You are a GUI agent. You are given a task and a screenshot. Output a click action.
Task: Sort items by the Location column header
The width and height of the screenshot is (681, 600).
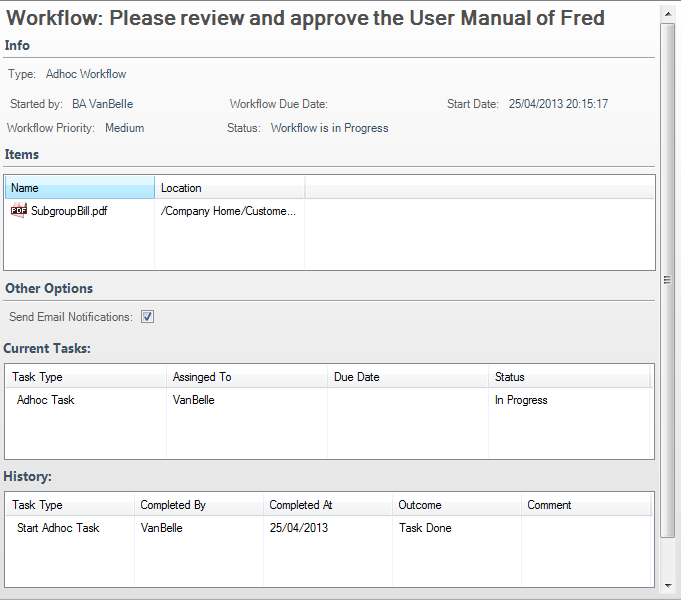coord(229,188)
